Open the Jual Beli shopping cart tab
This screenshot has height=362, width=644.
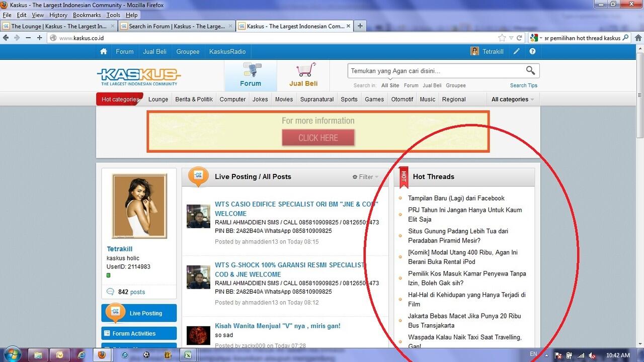[303, 75]
